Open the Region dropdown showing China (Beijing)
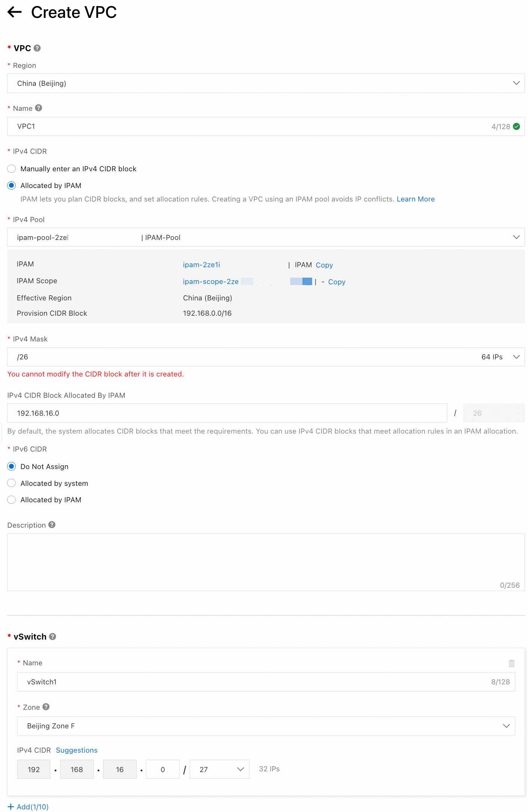This screenshot has width=528, height=812. [265, 83]
